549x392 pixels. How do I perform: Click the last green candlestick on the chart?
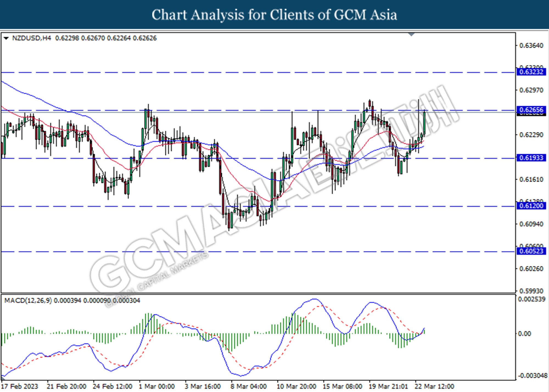point(424,124)
